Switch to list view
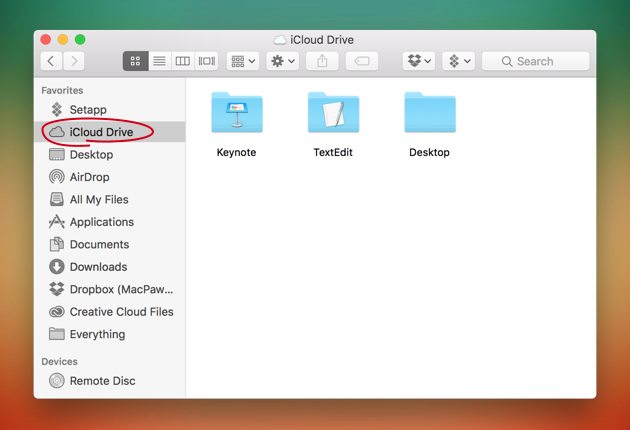630x430 pixels. [x=160, y=61]
